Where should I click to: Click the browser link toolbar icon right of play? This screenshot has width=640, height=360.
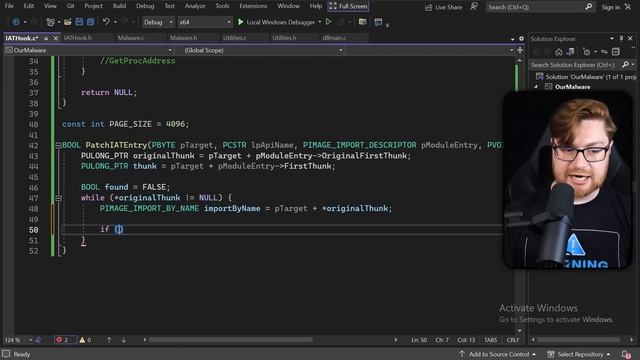point(362,22)
